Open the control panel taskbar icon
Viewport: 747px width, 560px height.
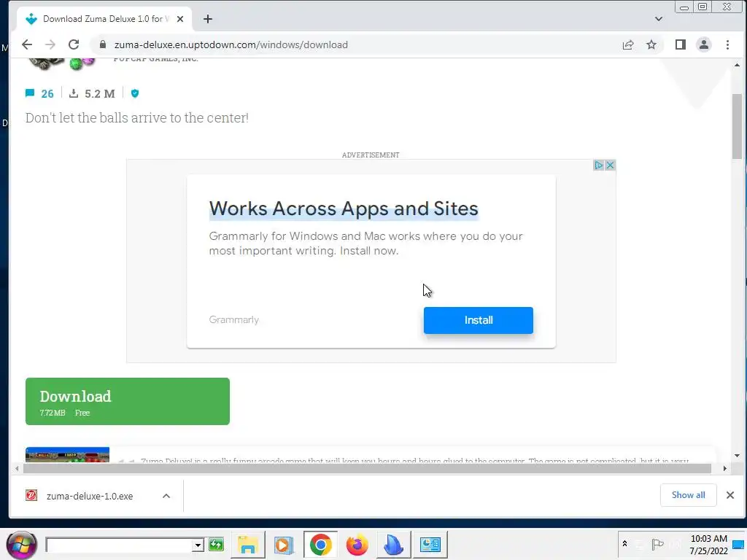pyautogui.click(x=430, y=545)
